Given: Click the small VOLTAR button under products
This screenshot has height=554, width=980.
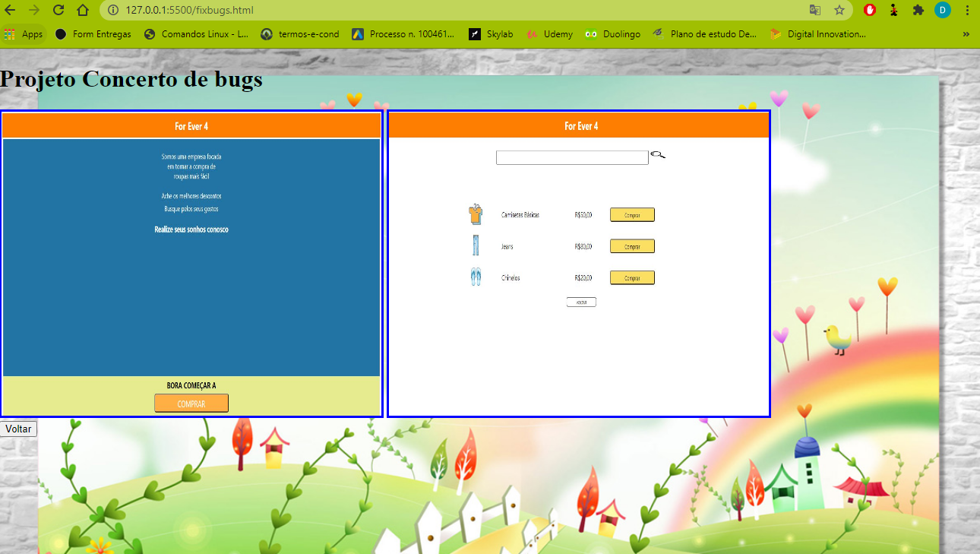Looking at the screenshot, I should tap(581, 302).
